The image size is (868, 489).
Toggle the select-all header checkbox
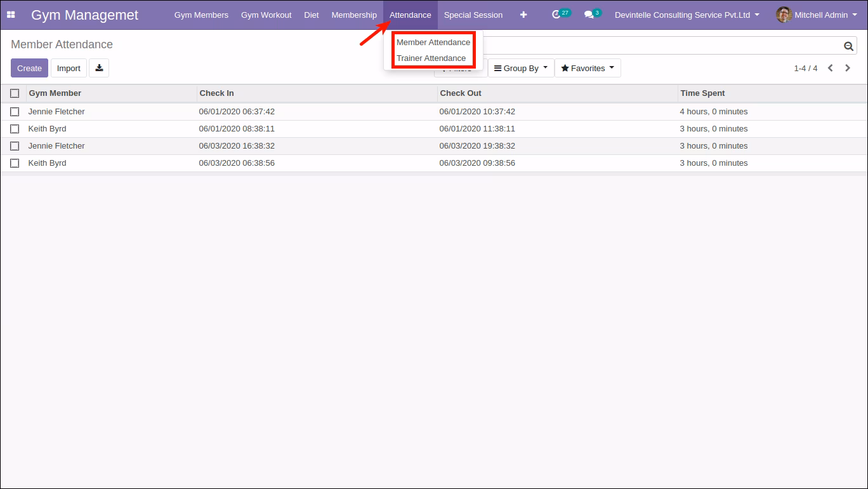tap(15, 93)
